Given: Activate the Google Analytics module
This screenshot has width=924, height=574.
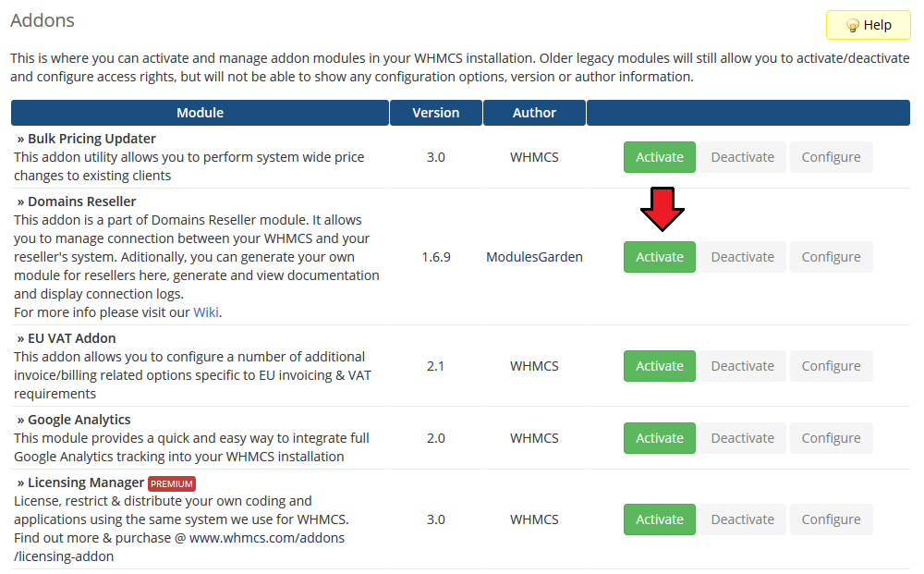Looking at the screenshot, I should coord(660,438).
